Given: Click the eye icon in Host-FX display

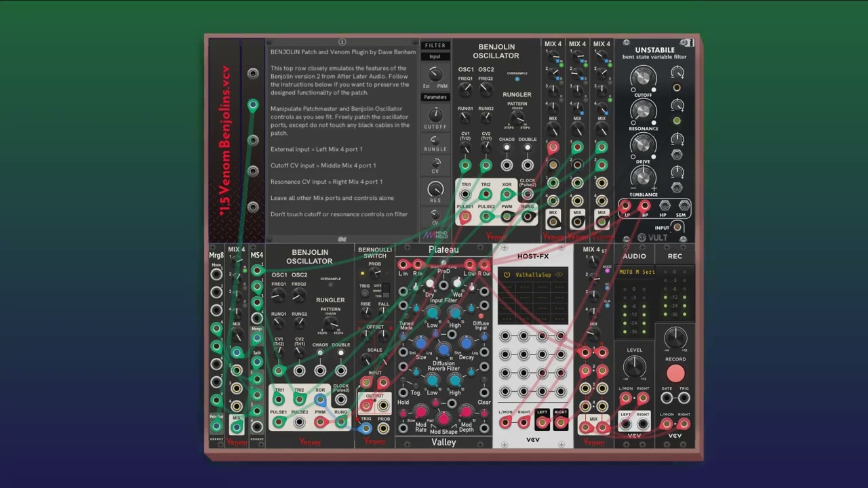Looking at the screenshot, I should (x=559, y=274).
